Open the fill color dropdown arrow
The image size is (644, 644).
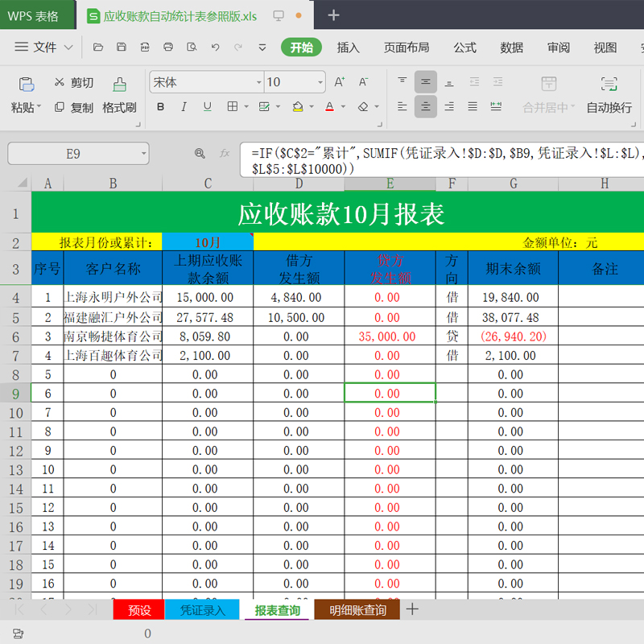click(312, 107)
